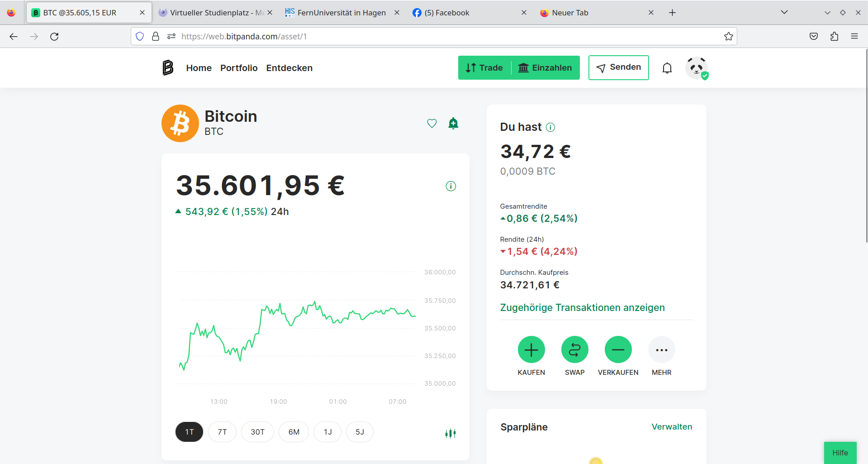Open Zugehörige Transaktionen anzeigen link
Image resolution: width=868 pixels, height=464 pixels.
(x=582, y=308)
